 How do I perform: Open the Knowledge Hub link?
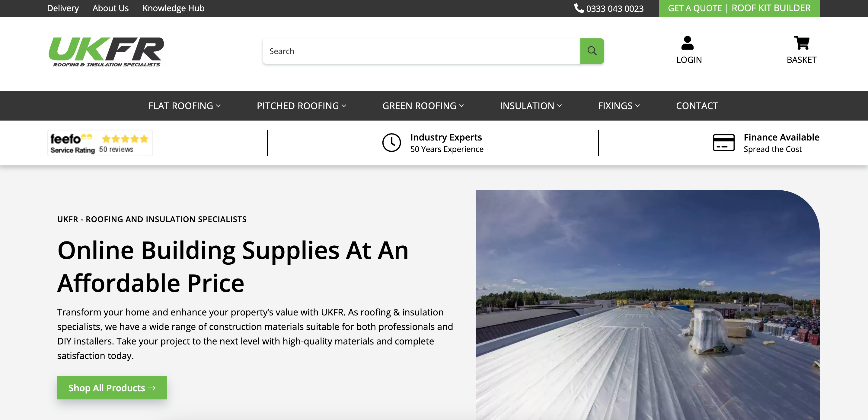(173, 8)
